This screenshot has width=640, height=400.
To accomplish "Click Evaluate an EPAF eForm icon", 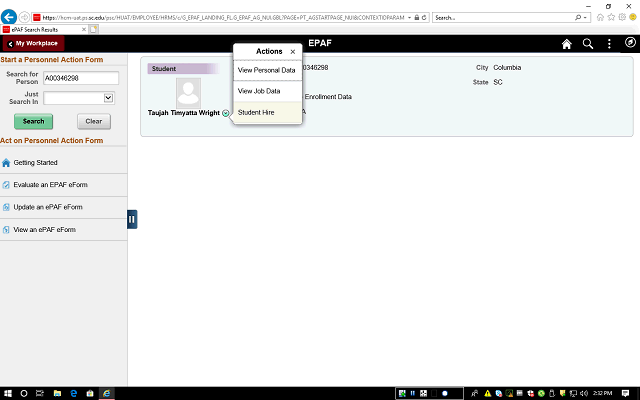I will (6, 185).
